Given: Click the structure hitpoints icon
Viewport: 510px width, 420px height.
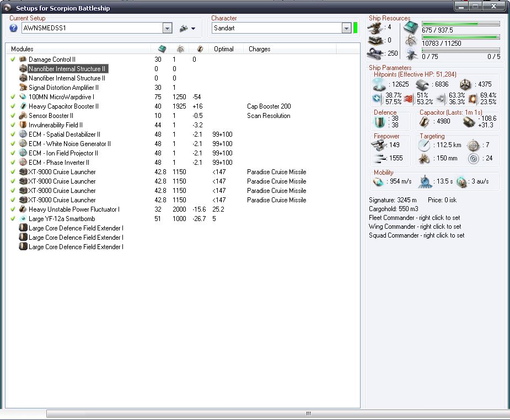Looking at the screenshot, I should point(465,84).
